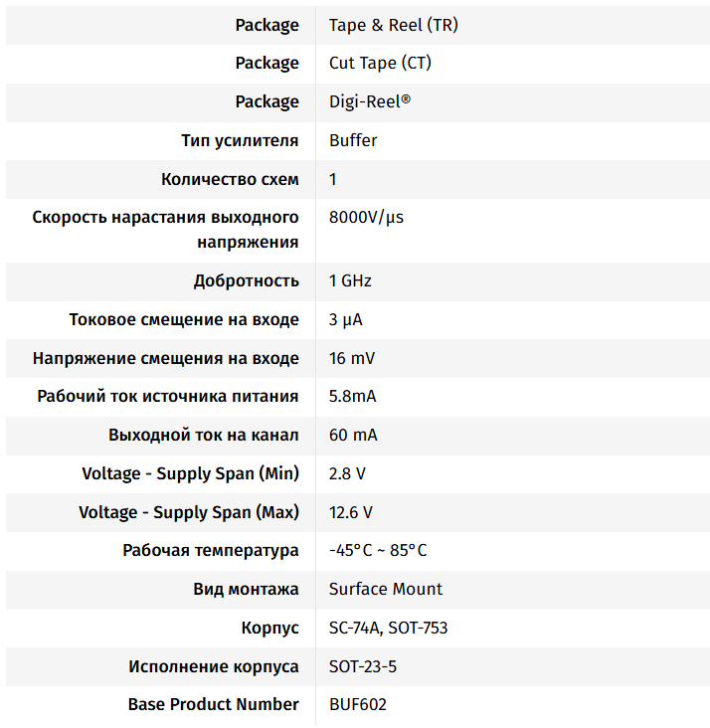This screenshot has height=728, width=710.
Task: Select the '2.8 V' minimum supply value
Action: pyautogui.click(x=347, y=473)
